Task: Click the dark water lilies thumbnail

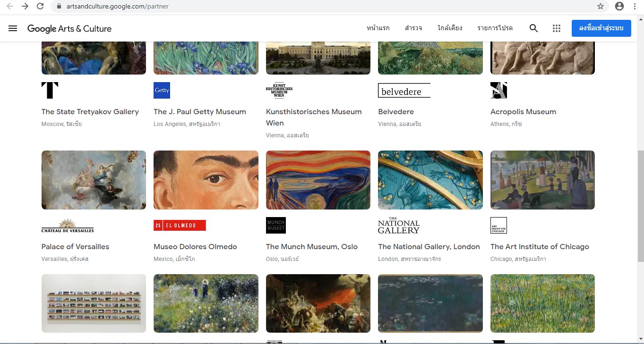Action: (x=430, y=303)
